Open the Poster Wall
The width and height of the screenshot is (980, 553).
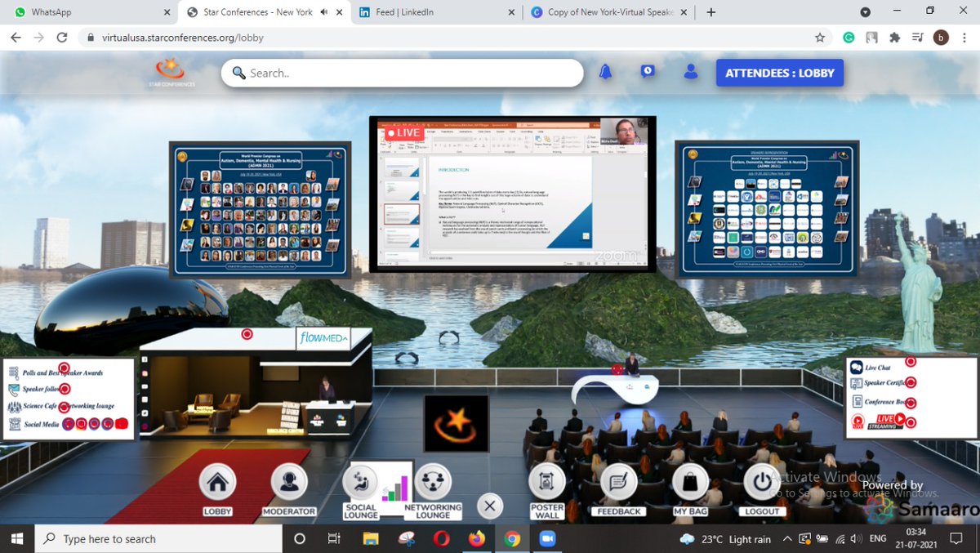[x=547, y=482]
